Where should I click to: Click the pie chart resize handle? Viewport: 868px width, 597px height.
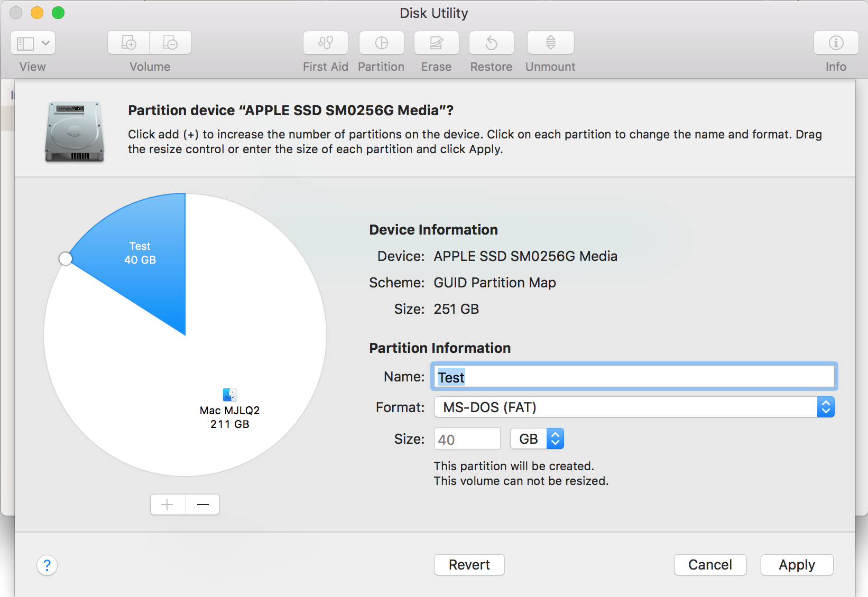[x=66, y=259]
